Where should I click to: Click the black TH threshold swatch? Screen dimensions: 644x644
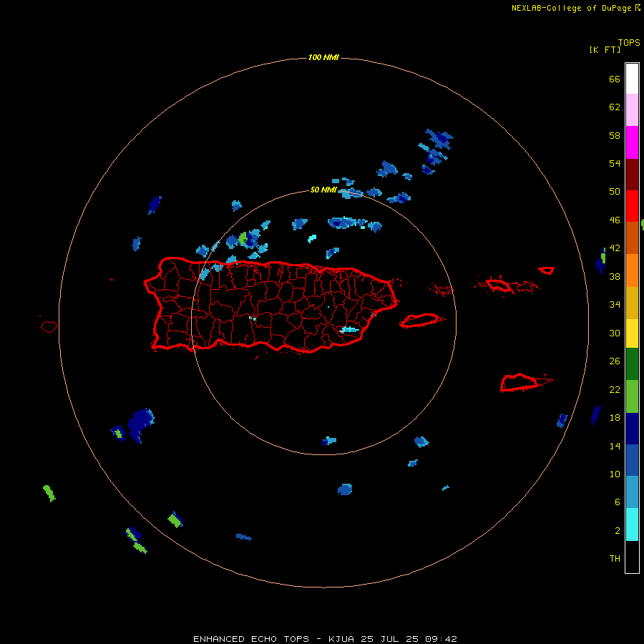[632, 557]
